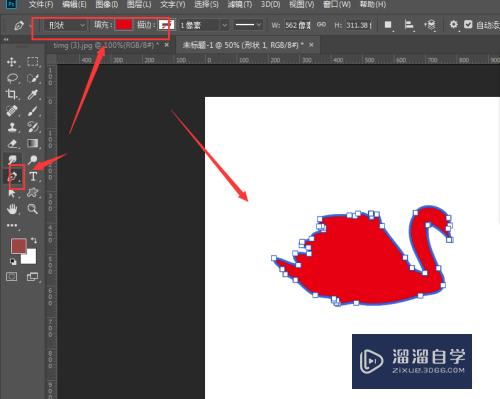The width and height of the screenshot is (500, 399).
Task: Open the 编辑(E) menu
Action: pos(74,5)
